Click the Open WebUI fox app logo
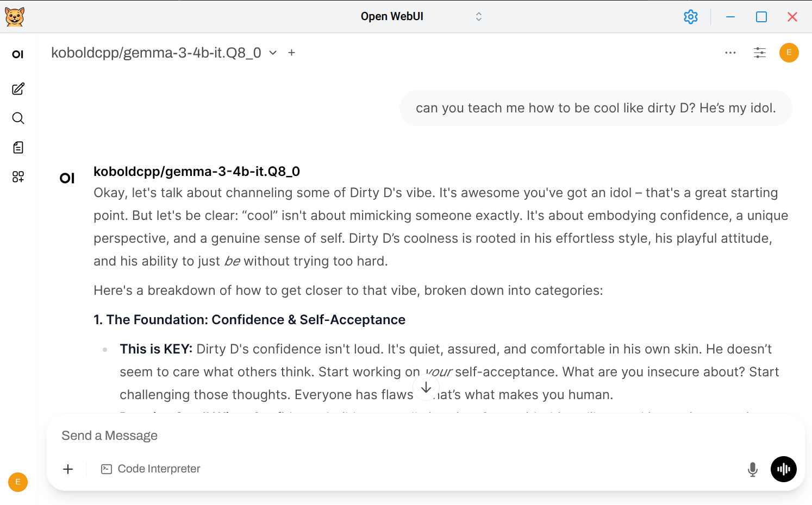 click(15, 17)
